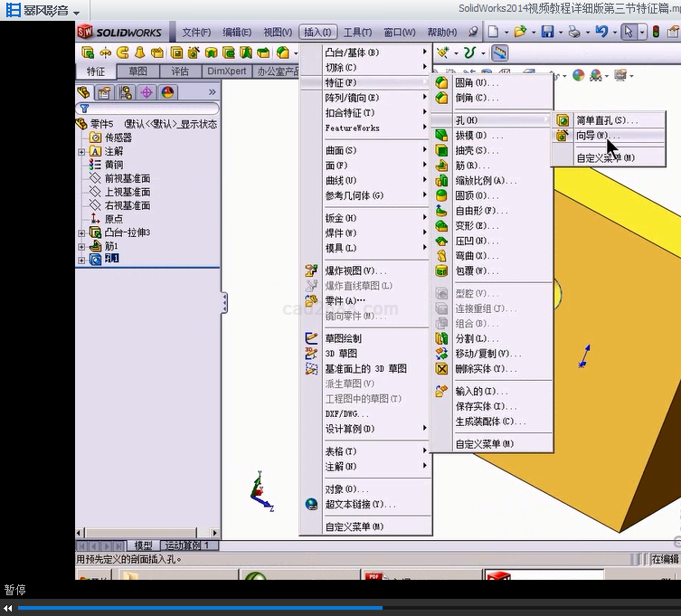Click the Shell (抽壳) icon in menu
This screenshot has height=616, width=681.
point(441,150)
